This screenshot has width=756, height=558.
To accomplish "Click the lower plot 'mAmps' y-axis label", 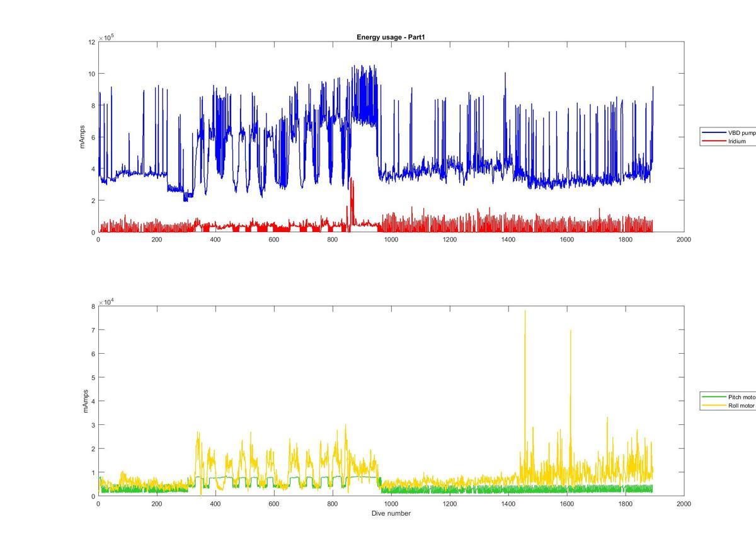I will [x=86, y=401].
